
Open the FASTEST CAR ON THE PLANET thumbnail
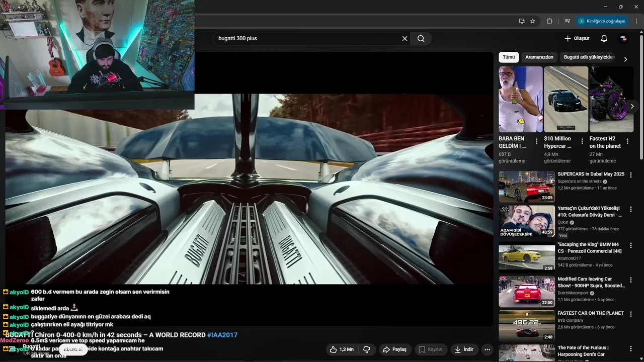point(527,326)
